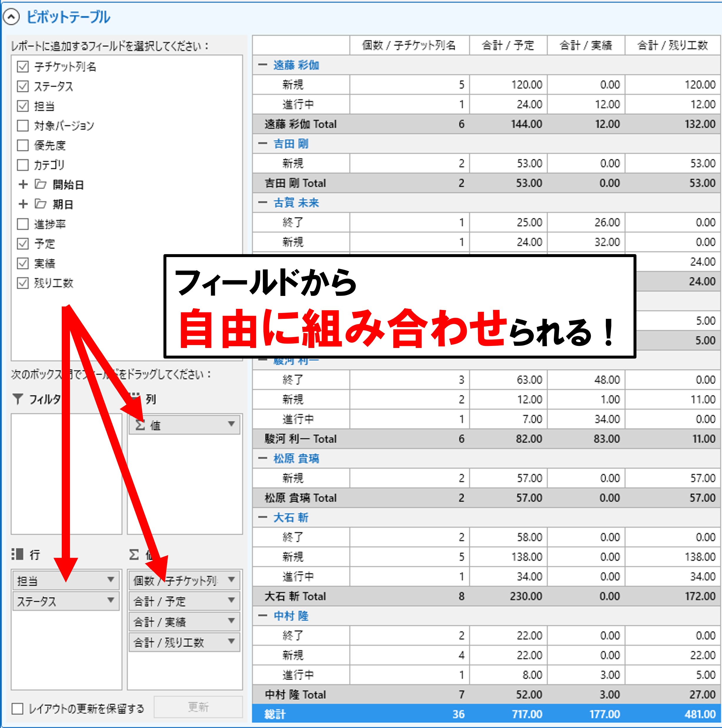
Task: Enable the 進捗率 field checkbox
Action: pyautogui.click(x=23, y=224)
